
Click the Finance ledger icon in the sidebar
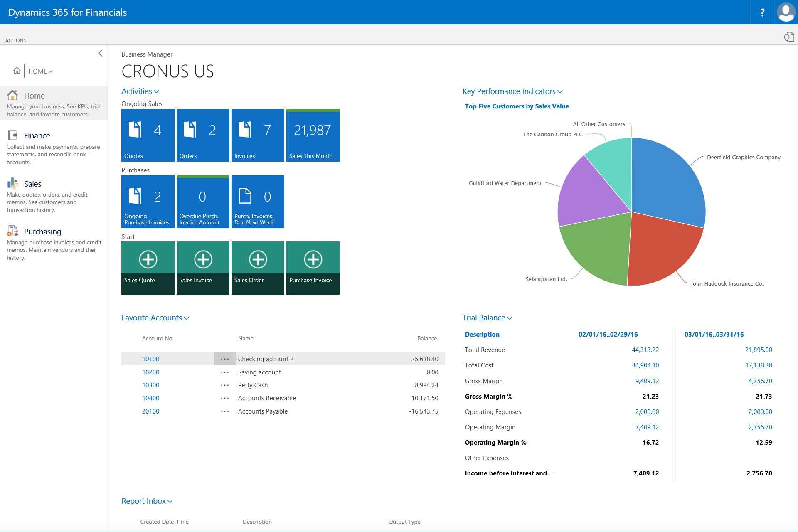coord(12,135)
